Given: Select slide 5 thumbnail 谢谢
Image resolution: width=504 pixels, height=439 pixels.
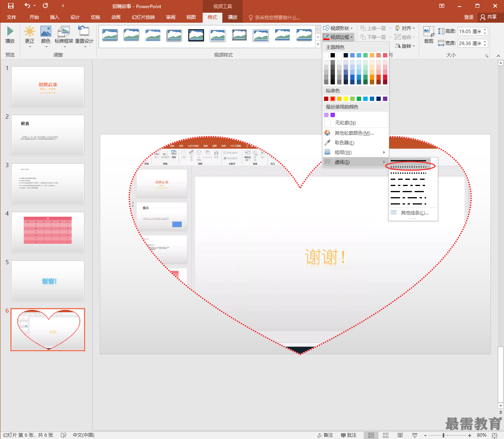Looking at the screenshot, I should (48, 281).
